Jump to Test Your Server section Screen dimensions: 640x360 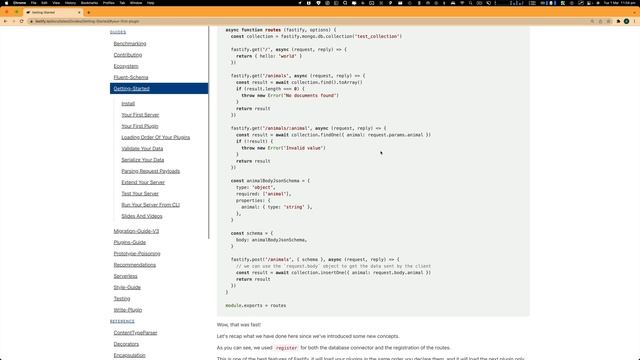coord(140,193)
